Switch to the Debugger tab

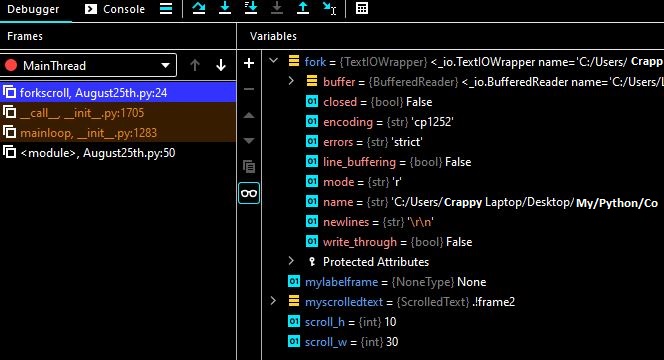coord(33,9)
